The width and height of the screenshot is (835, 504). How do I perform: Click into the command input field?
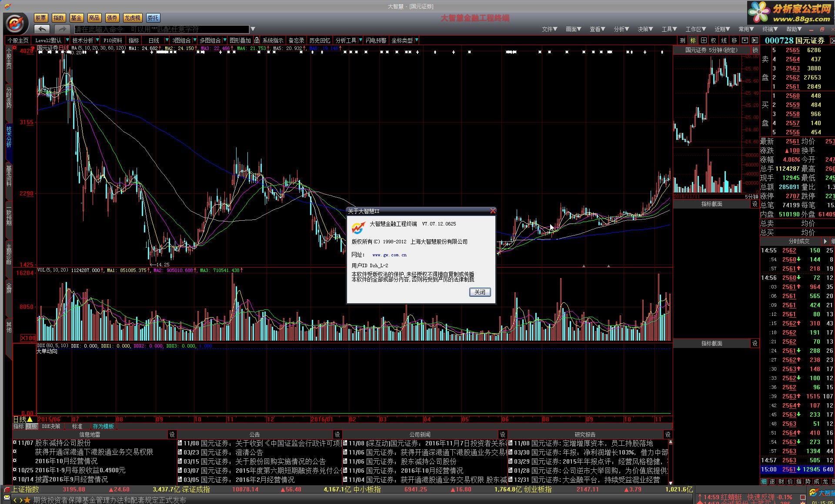(161, 29)
